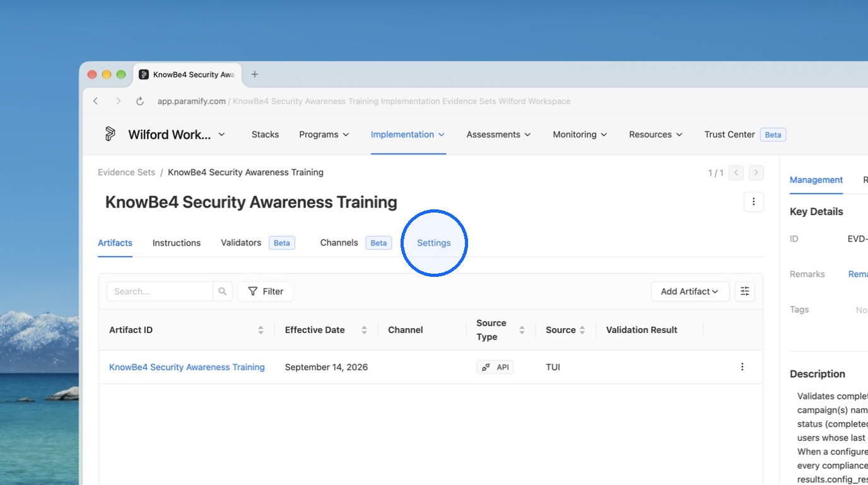The height and width of the screenshot is (485, 868).
Task: Open KnowBe4 Security Awareness Training artifact link
Action: [187, 367]
